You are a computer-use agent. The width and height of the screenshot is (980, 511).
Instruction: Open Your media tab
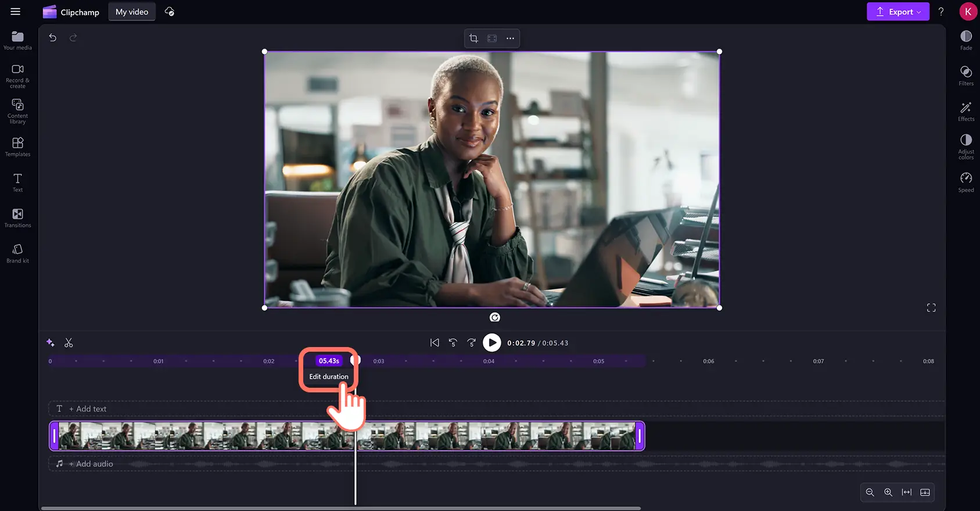coord(17,40)
